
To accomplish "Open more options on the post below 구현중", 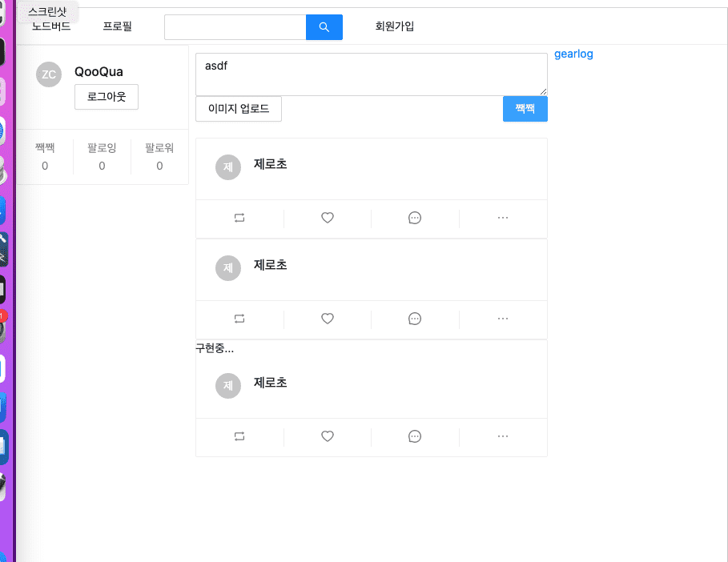I will [503, 436].
